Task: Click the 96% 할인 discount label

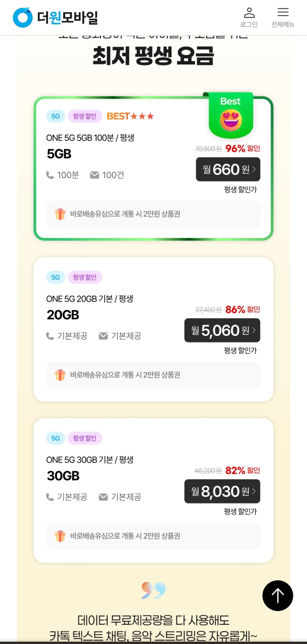Action: point(243,149)
